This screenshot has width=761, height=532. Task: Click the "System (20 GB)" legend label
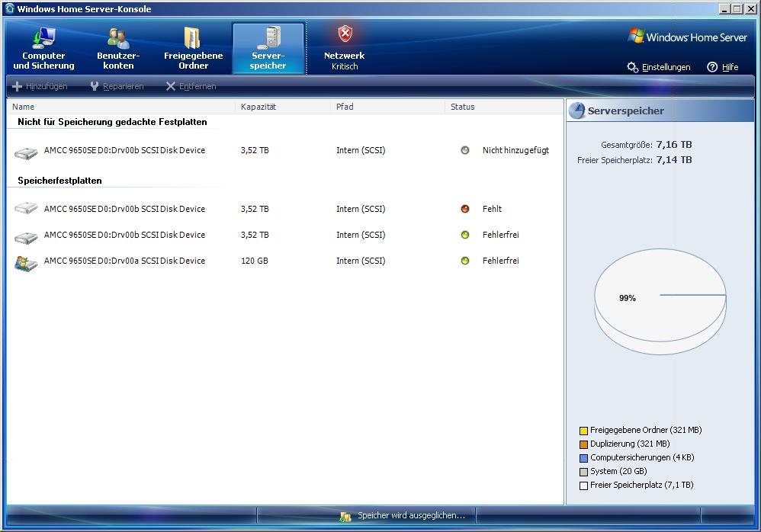pyautogui.click(x=619, y=471)
